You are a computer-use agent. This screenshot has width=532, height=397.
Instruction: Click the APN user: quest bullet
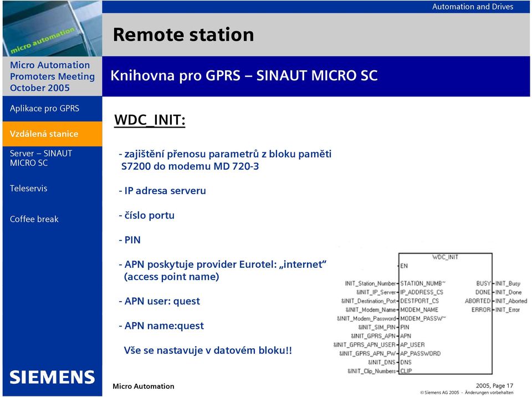pyautogui.click(x=159, y=301)
